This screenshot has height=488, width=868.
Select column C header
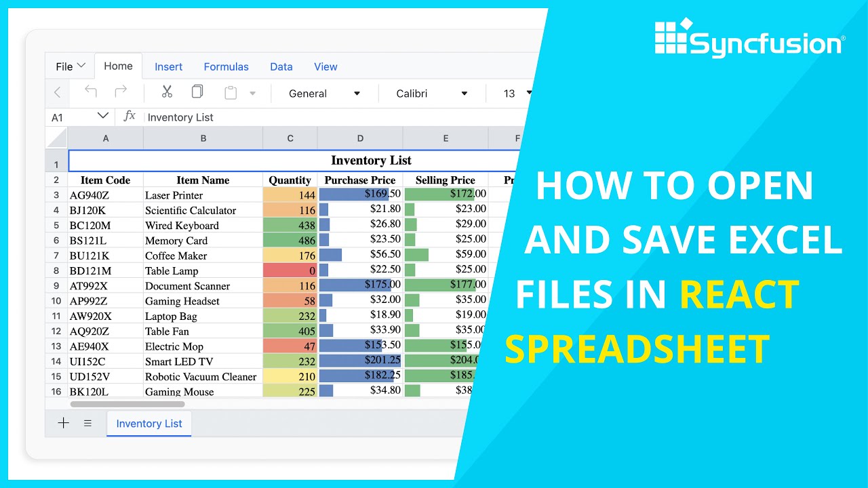tap(290, 138)
